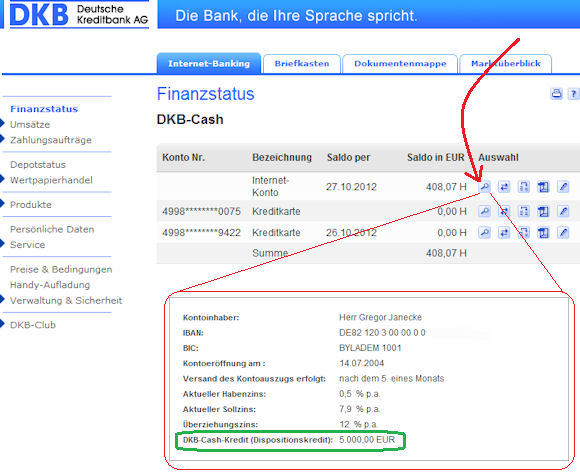Click the Saldo in EUR column header
Viewport: 580px width, 472px height.
[x=436, y=158]
